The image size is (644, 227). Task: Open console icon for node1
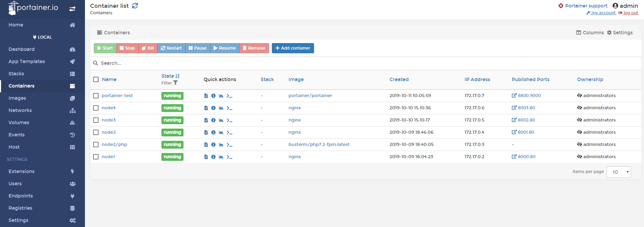click(x=229, y=157)
